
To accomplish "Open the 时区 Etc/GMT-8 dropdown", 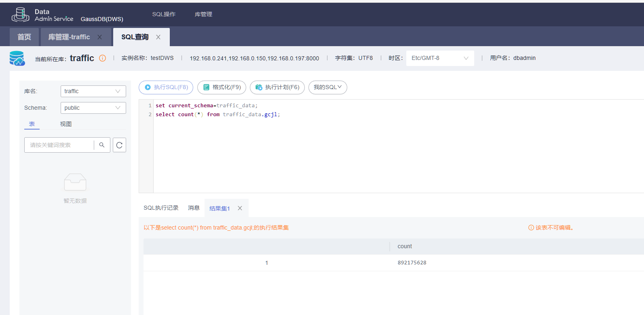I will [x=440, y=58].
